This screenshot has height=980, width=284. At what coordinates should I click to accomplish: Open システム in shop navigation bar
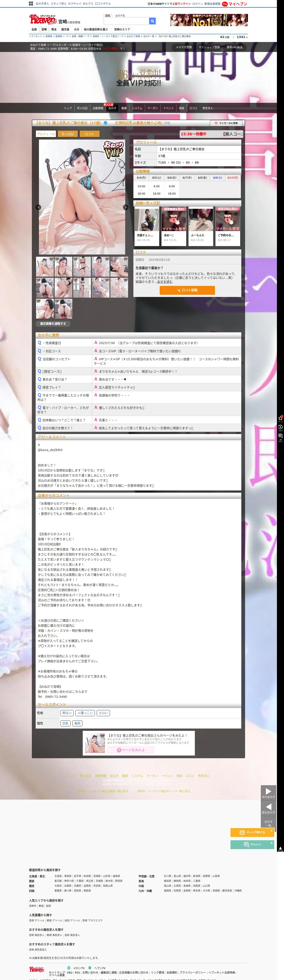click(x=137, y=108)
